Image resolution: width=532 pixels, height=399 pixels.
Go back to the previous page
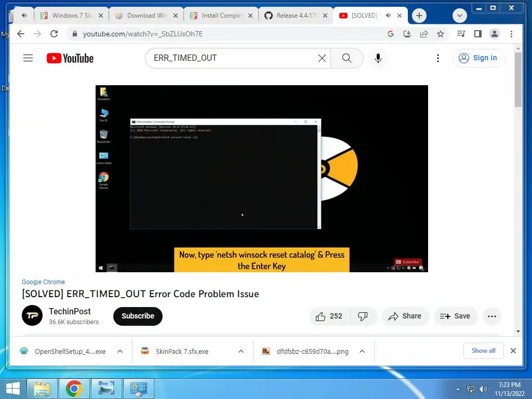21,34
